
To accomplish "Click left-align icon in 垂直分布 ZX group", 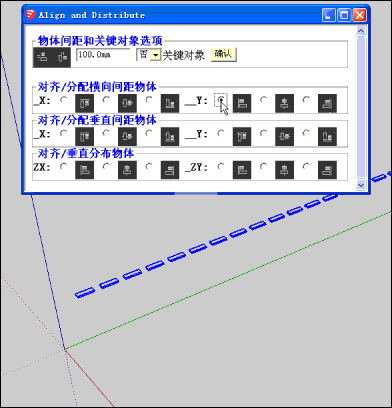I will point(84,170).
